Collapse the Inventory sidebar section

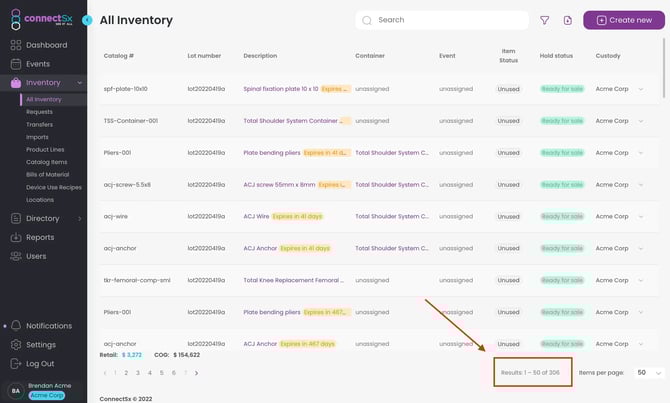coord(79,83)
